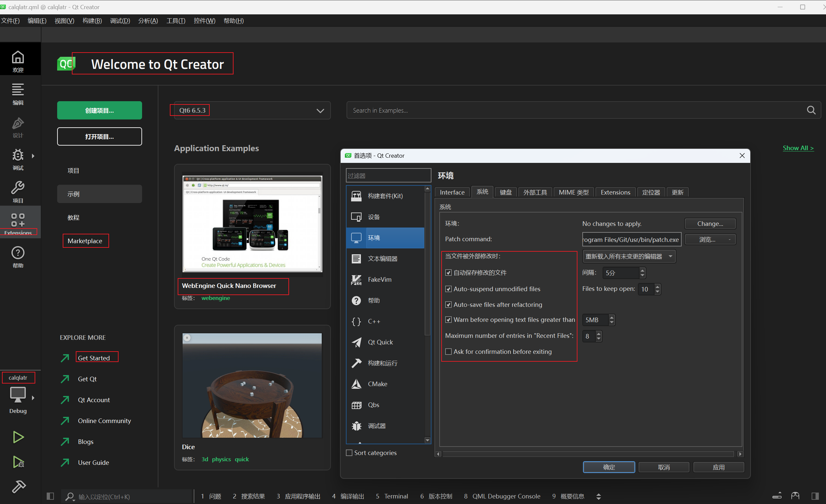Viewport: 826px width, 504px height.
Task: Open output panes up-down arrow selector
Action: coord(599,496)
